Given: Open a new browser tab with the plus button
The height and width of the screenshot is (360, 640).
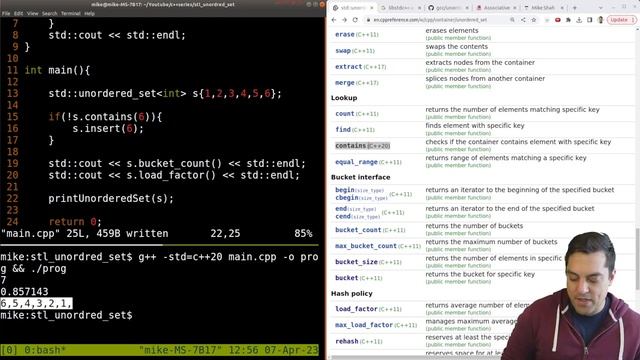Looking at the screenshot, I should 575,7.
